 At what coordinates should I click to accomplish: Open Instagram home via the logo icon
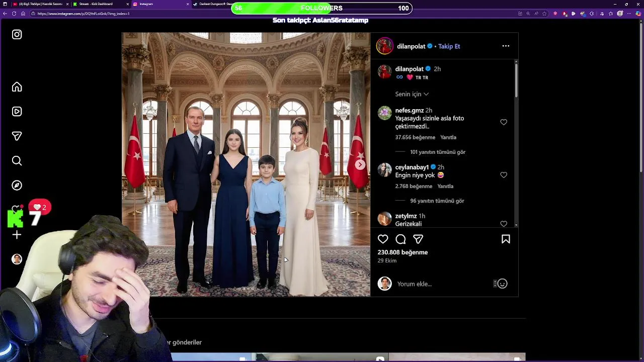tap(17, 35)
